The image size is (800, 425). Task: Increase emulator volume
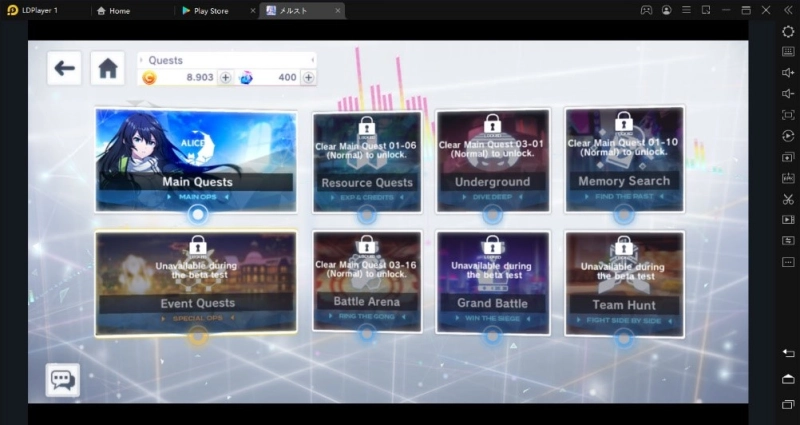point(788,73)
